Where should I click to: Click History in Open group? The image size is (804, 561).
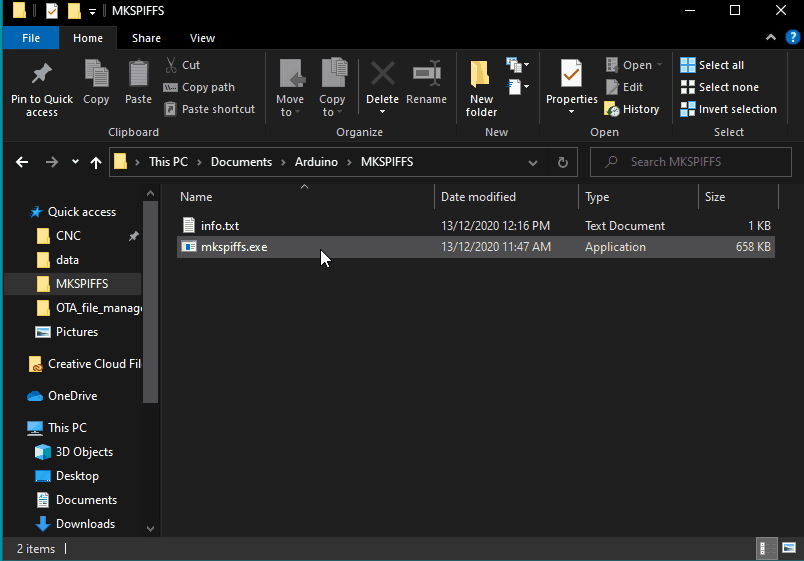[x=632, y=109]
